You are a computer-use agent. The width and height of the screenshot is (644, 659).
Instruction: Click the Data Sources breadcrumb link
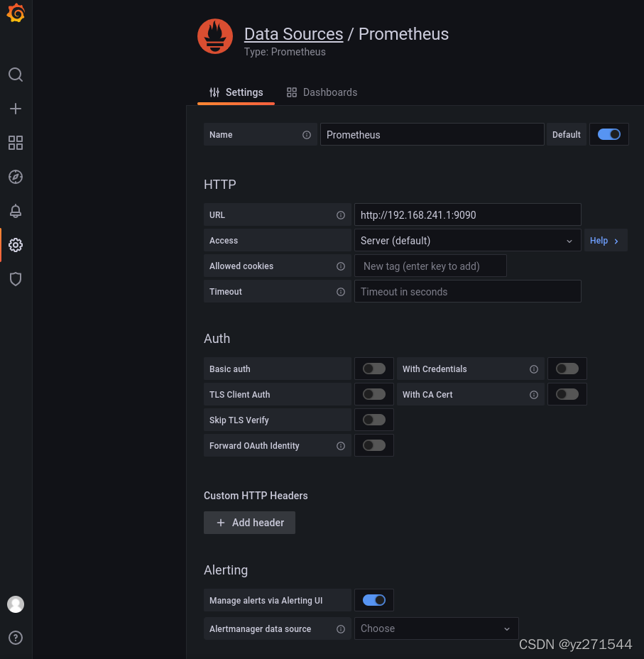click(x=293, y=34)
